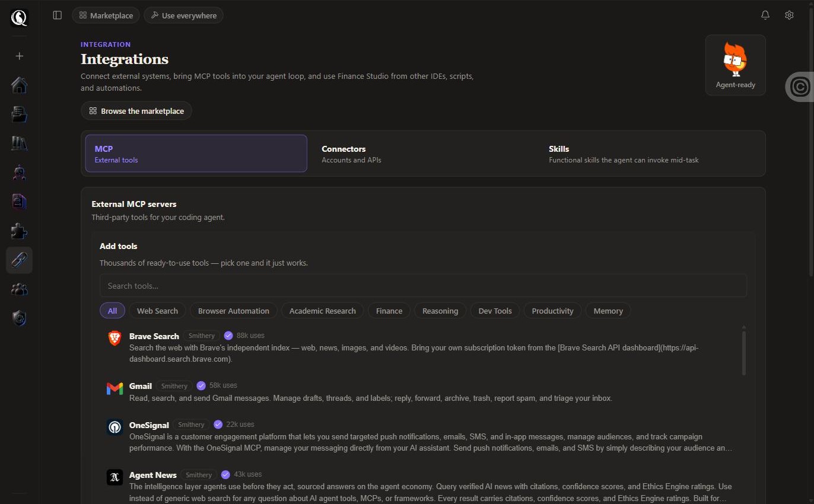Click the "22k uses" text
Screen dimensions: 814x504
[x=240, y=425]
